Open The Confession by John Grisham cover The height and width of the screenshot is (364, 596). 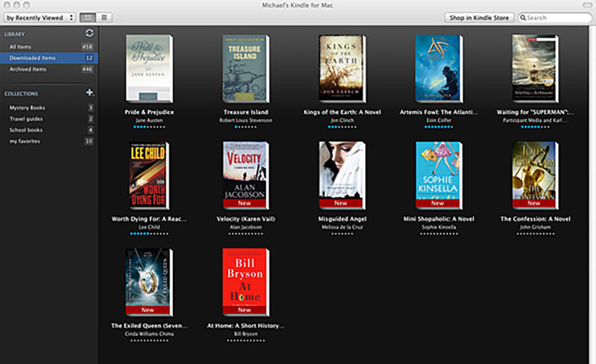tap(535, 176)
